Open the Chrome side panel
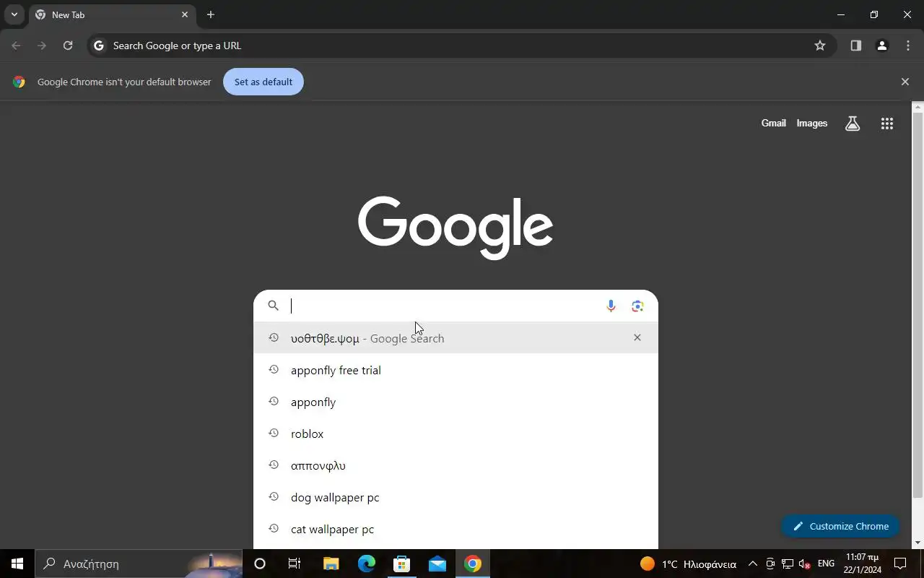Screen dimensions: 924x578 point(856,46)
